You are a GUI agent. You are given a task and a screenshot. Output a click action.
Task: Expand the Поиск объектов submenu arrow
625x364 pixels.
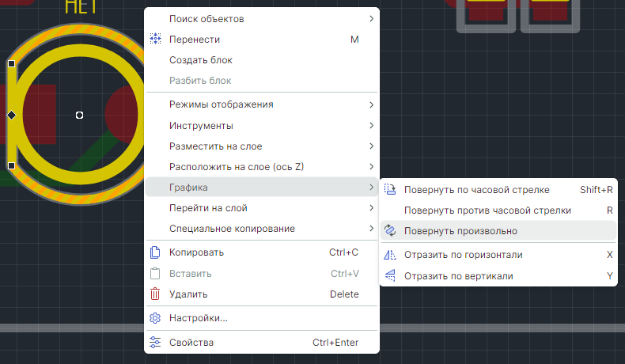click(x=371, y=19)
